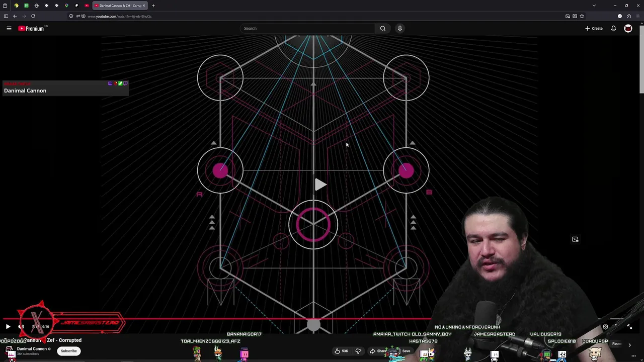
Task: Switch to the pinned green Sheets tab
Action: pyautogui.click(x=26, y=6)
